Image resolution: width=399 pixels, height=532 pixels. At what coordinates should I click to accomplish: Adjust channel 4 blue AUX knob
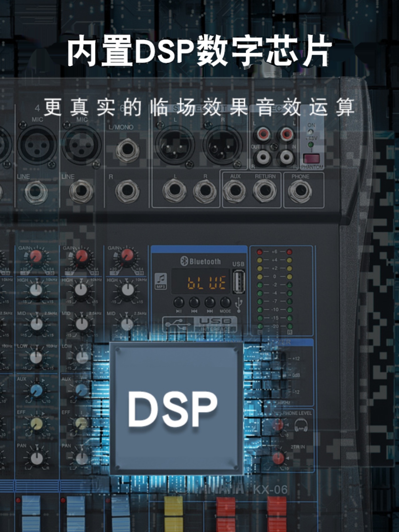click(x=36, y=391)
